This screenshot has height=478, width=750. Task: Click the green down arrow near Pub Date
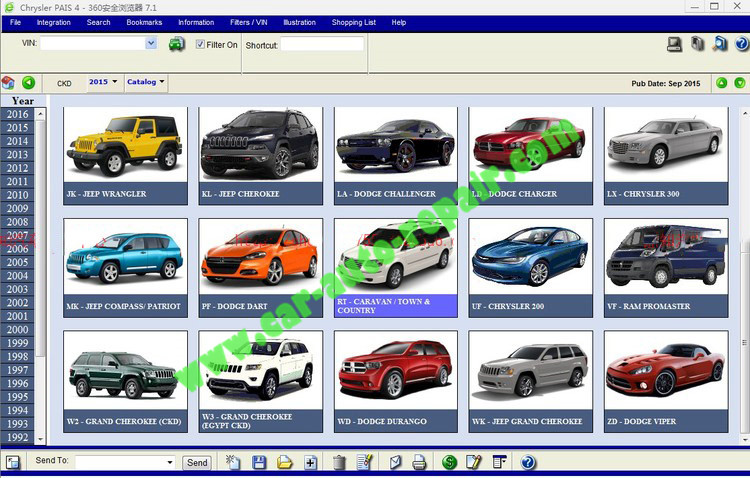click(739, 83)
